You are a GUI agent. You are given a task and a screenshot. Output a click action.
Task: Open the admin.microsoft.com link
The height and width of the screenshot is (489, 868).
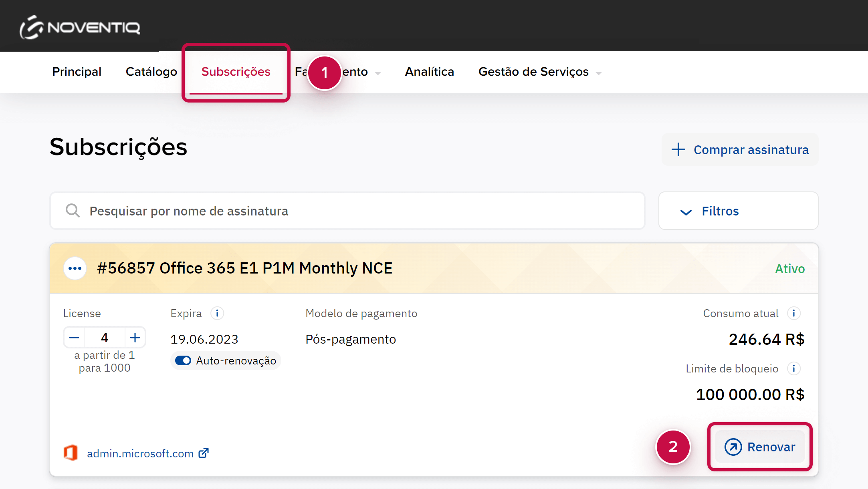(x=140, y=453)
